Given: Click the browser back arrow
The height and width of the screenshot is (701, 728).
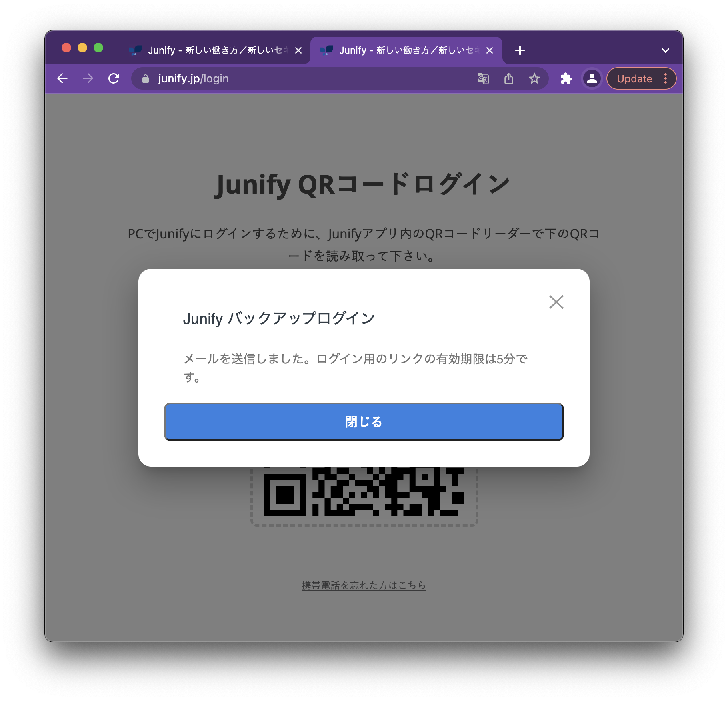Looking at the screenshot, I should [x=62, y=78].
